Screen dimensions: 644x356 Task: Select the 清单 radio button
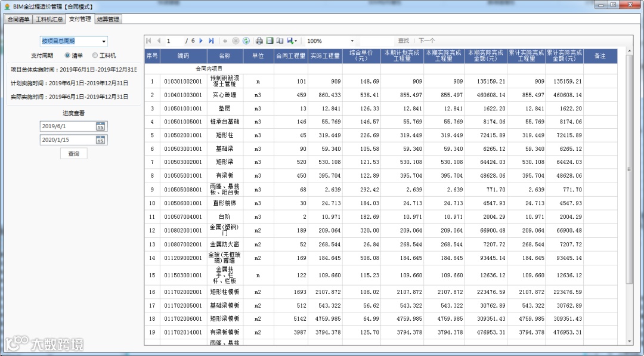coord(67,55)
